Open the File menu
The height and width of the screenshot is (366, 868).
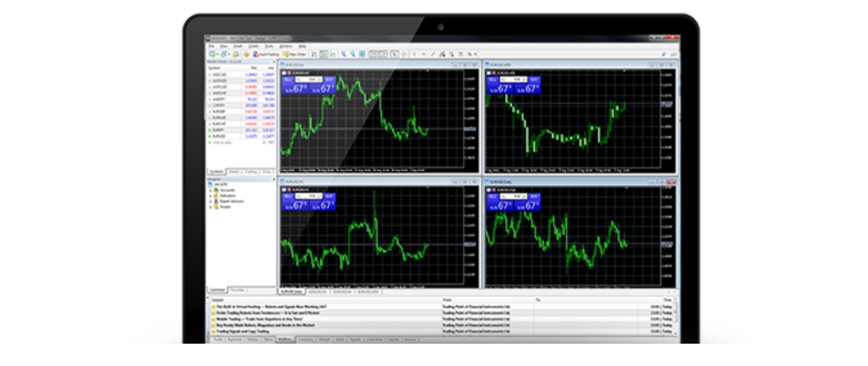(x=211, y=46)
